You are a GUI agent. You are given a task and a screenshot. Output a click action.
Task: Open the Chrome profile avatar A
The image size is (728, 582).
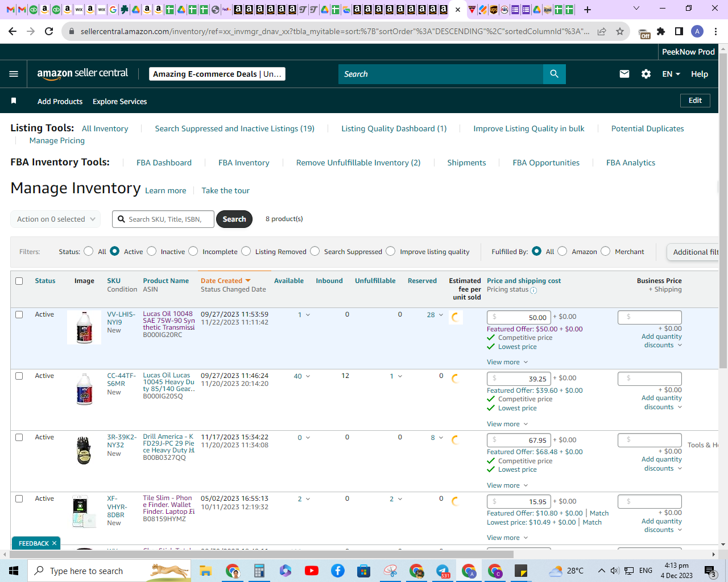click(697, 31)
